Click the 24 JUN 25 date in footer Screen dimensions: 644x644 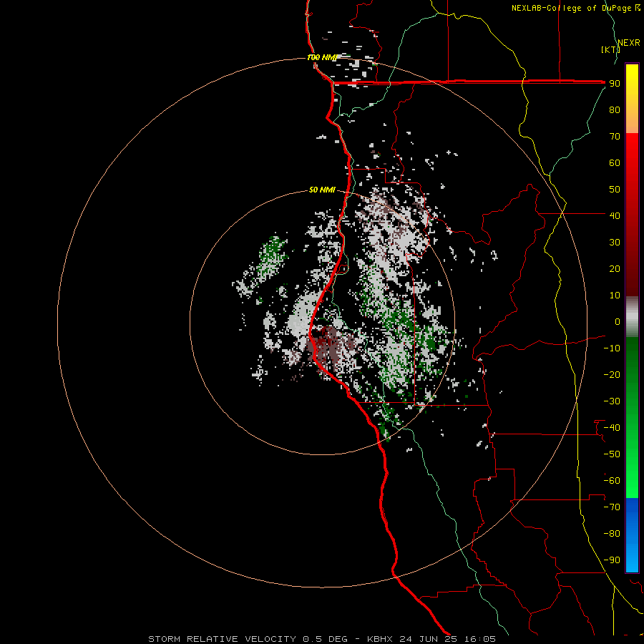[x=429, y=639]
